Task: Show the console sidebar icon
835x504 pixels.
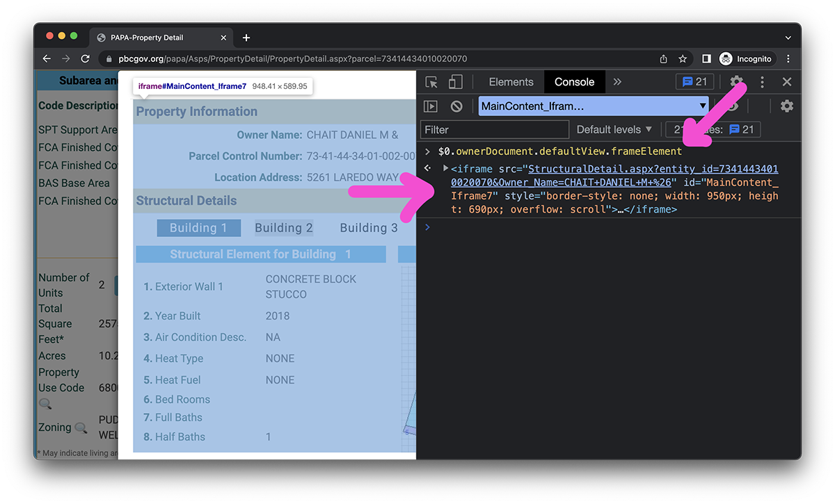Action: (431, 106)
